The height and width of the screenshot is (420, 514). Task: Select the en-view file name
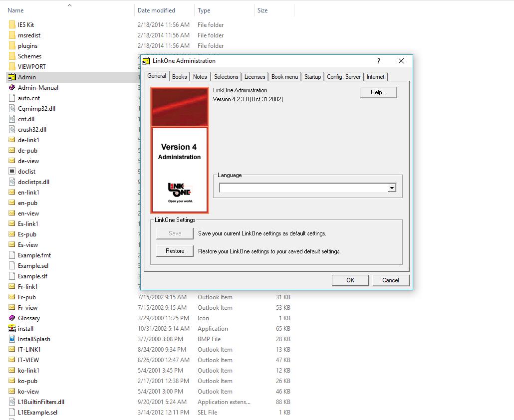pos(28,213)
